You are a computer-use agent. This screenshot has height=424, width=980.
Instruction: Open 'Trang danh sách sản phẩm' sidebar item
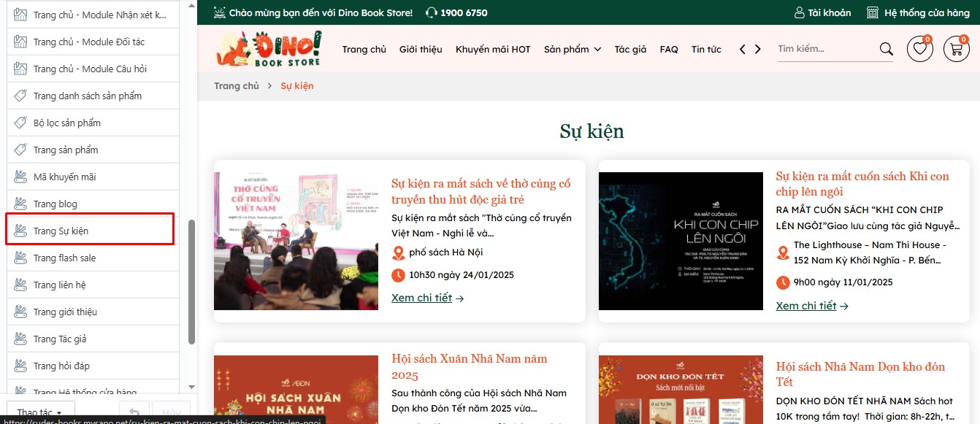93,96
